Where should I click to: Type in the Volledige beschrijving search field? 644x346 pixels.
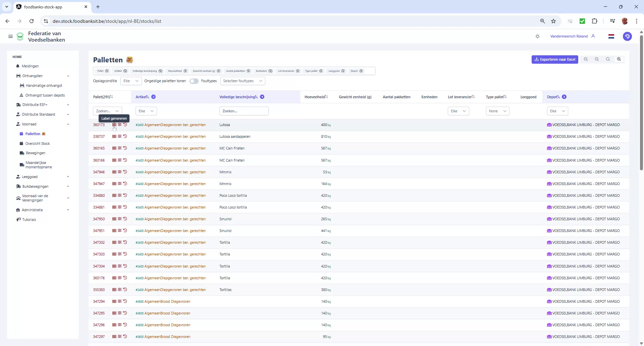(244, 111)
